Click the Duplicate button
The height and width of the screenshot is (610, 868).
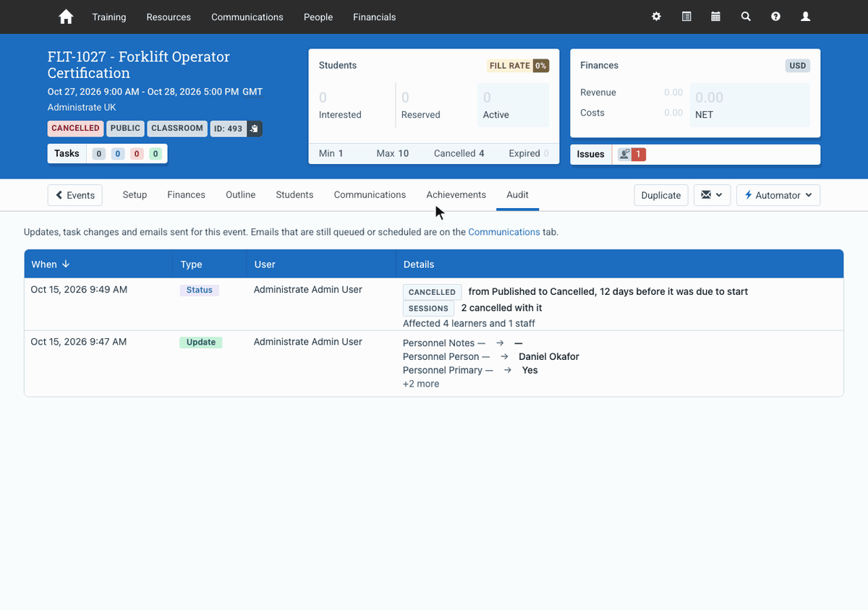tap(661, 195)
